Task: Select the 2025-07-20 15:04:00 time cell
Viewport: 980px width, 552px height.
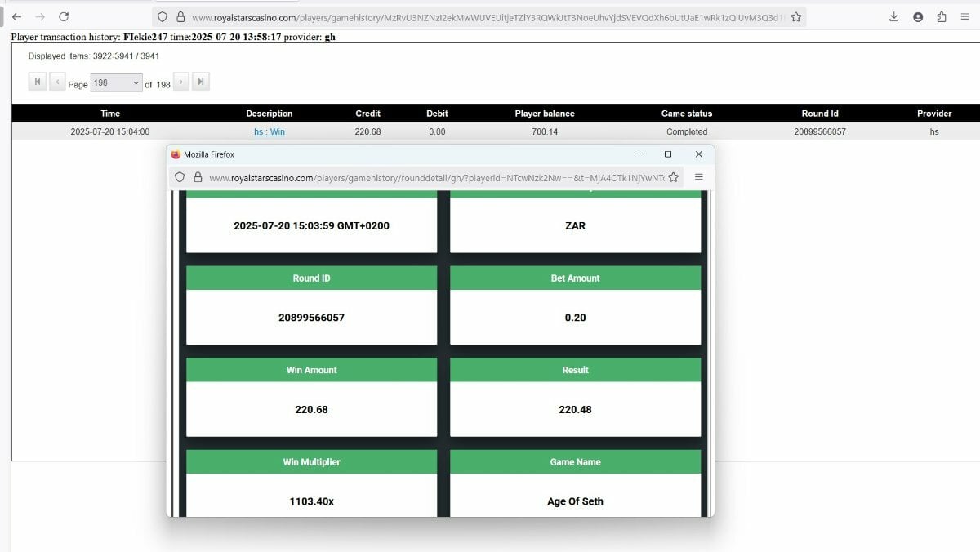Action: click(110, 131)
